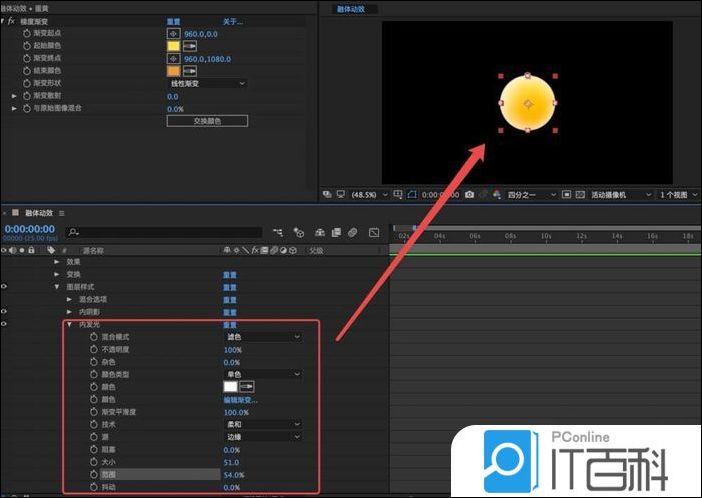Toggle eye visibility for 图层样式 row
Image resolution: width=702 pixels, height=498 pixels.
[6, 287]
